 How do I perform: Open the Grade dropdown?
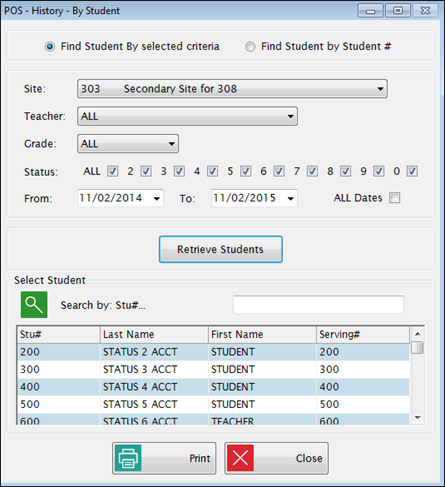coord(128,144)
